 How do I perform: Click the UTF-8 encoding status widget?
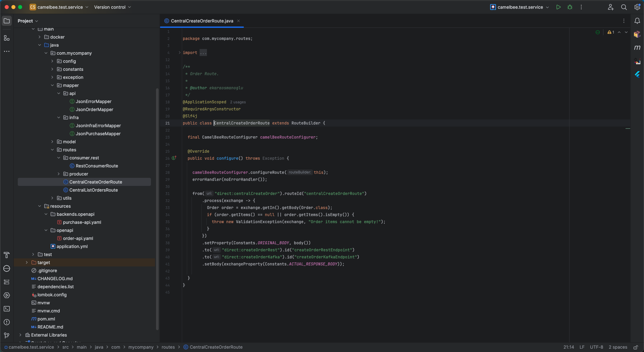pyautogui.click(x=596, y=347)
